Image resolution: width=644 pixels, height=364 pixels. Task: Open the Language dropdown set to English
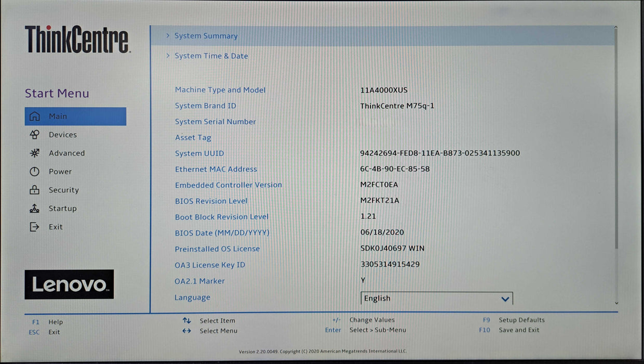pyautogui.click(x=436, y=298)
